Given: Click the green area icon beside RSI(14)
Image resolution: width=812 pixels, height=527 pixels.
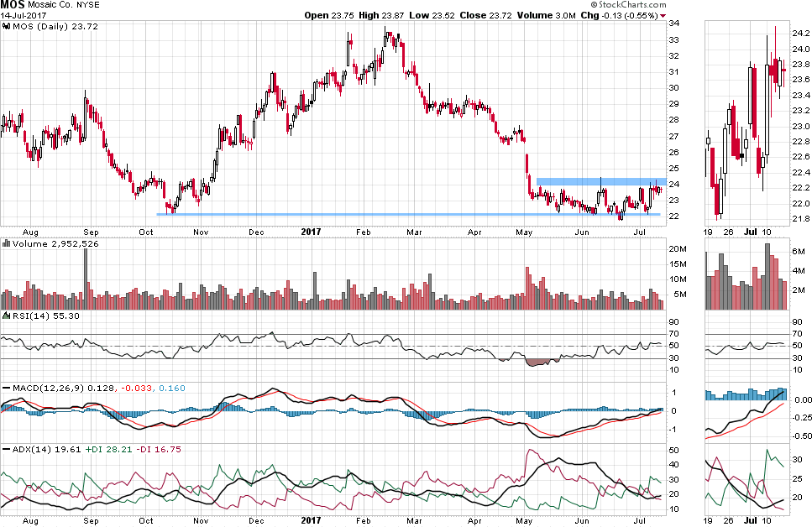Looking at the screenshot, I should [x=7, y=316].
